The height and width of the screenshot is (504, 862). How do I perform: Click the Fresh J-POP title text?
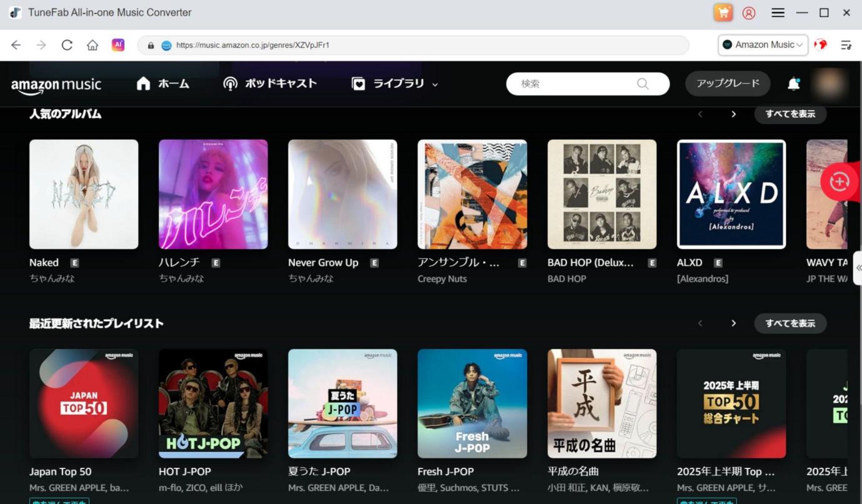click(x=446, y=472)
